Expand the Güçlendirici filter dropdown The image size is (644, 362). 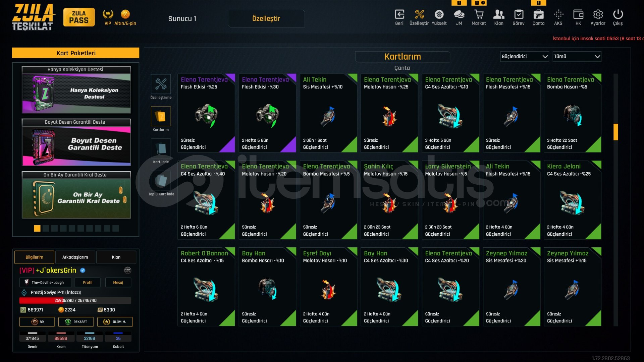point(525,56)
